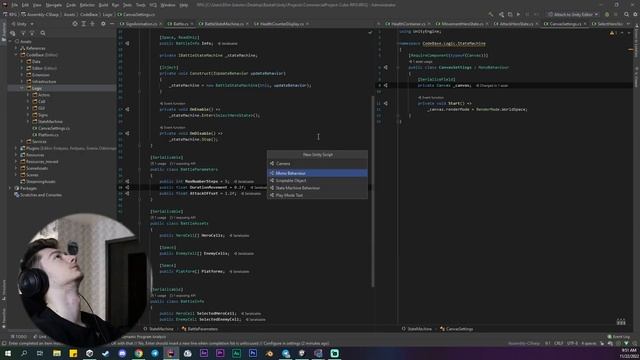Switch to the BattleStateMachine.cs tab
This screenshot has height=360, width=640.
(x=223, y=24)
